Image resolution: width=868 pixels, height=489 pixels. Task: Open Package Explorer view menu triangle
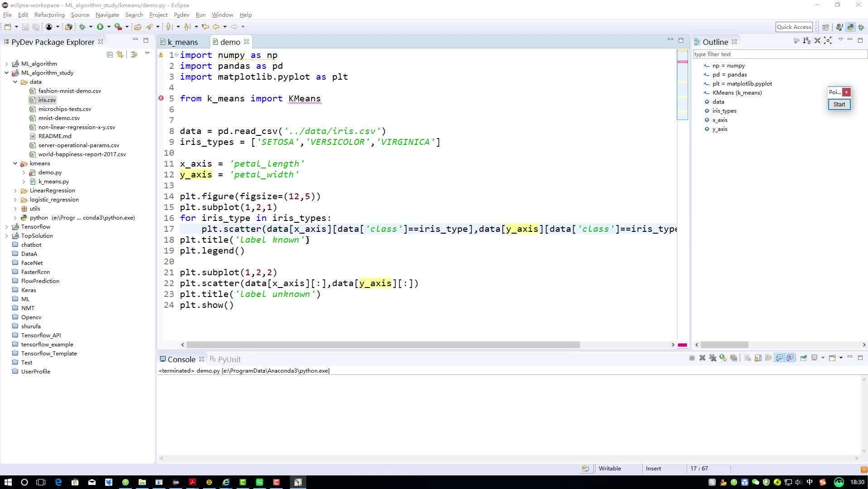click(x=147, y=54)
